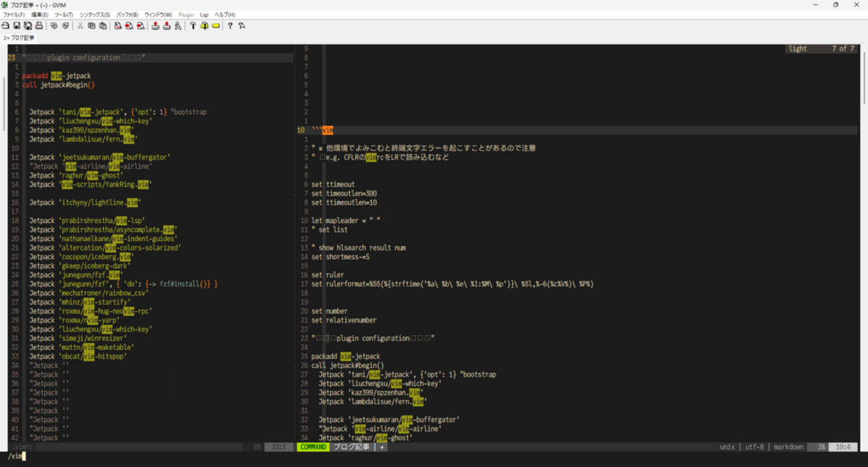Select the '2+ ブログ記事' tab
This screenshot has width=868, height=467.
pyautogui.click(x=19, y=38)
